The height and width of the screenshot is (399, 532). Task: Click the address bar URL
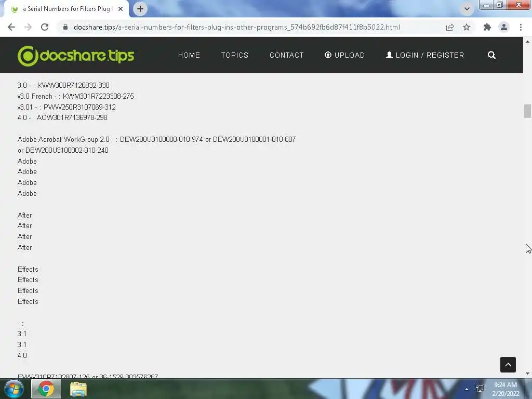pyautogui.click(x=236, y=27)
